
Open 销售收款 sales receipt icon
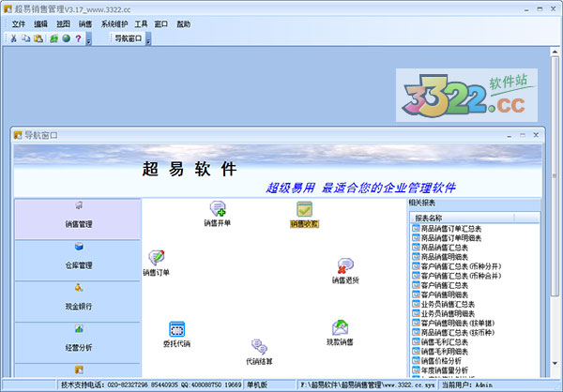304,215
